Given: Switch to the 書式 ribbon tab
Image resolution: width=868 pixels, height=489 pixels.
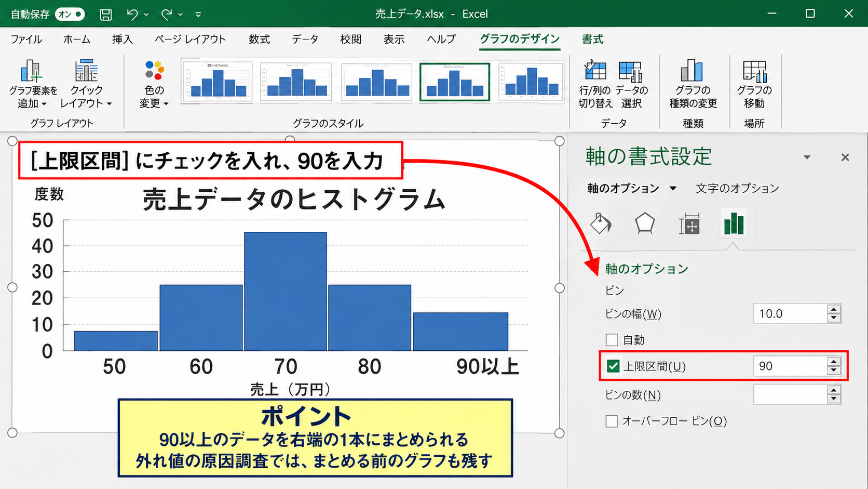Looking at the screenshot, I should [592, 39].
